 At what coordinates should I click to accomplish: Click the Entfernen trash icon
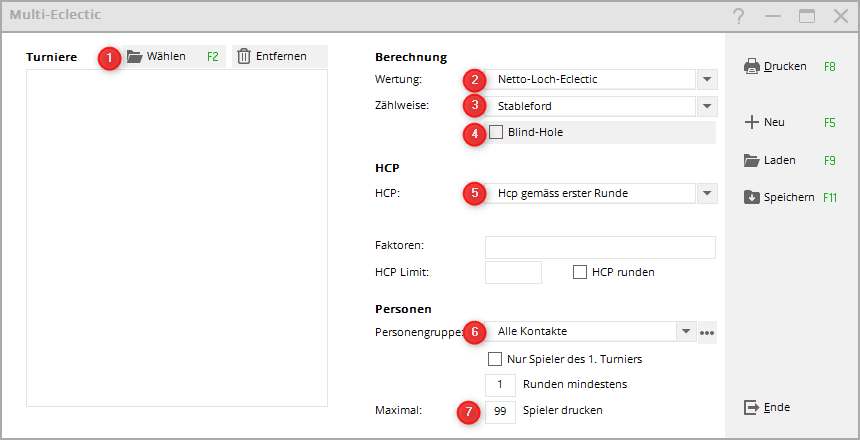point(244,57)
